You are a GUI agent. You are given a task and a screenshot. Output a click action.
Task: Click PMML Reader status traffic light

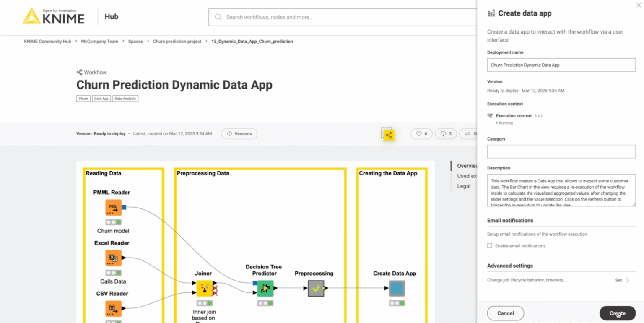pos(113,222)
